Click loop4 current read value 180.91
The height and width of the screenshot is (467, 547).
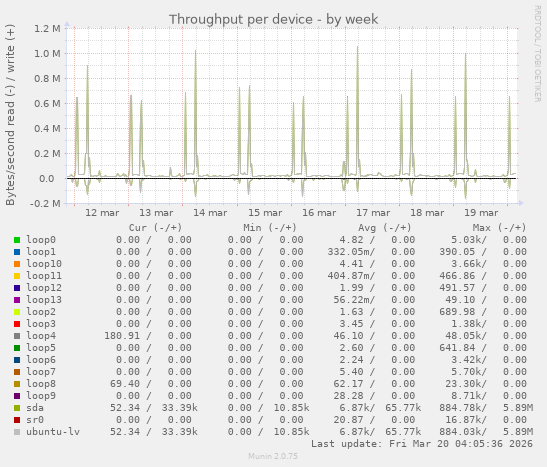pyautogui.click(x=122, y=336)
